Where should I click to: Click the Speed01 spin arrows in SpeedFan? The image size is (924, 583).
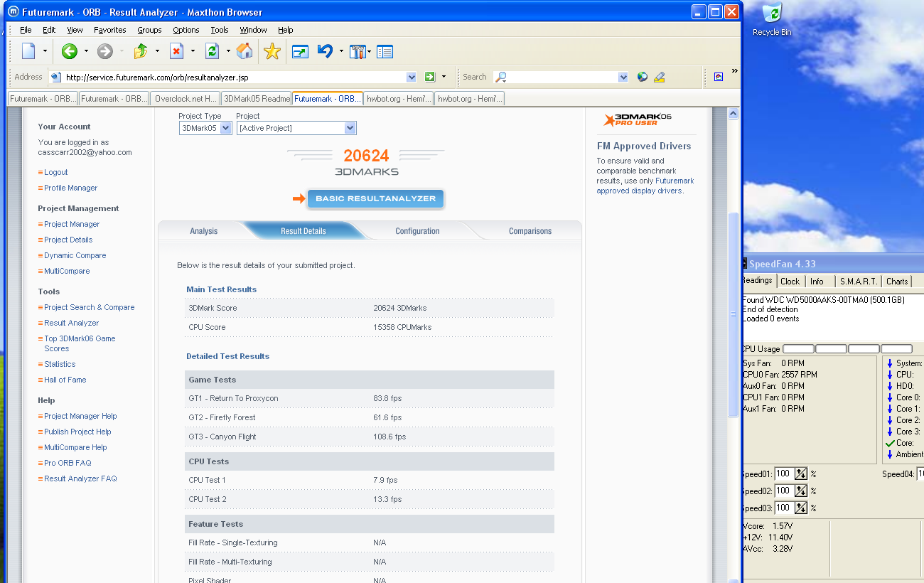(x=801, y=474)
